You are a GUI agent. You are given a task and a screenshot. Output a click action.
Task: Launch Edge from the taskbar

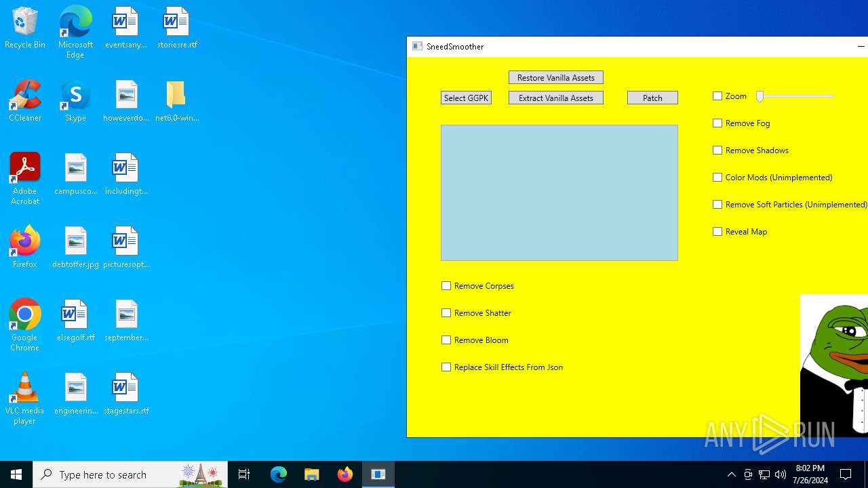coord(279,474)
